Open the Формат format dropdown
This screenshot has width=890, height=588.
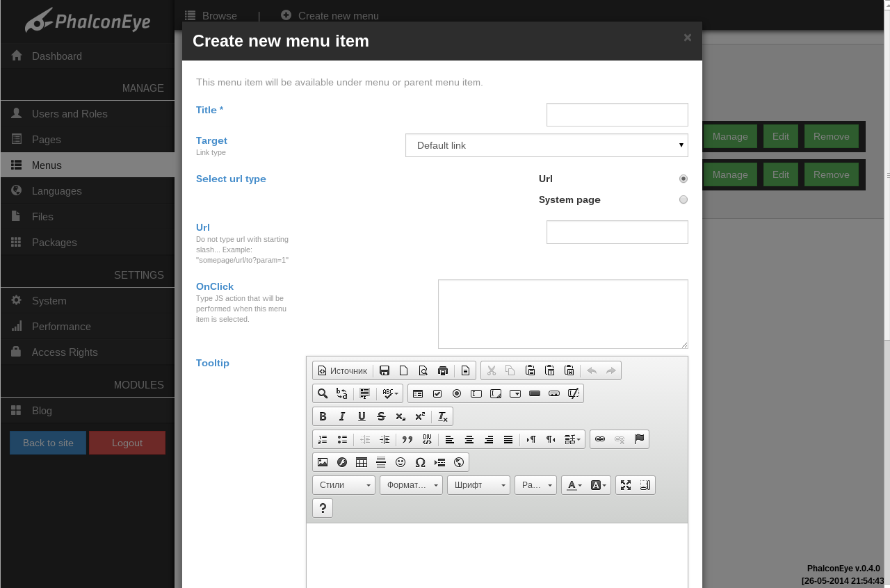(411, 485)
